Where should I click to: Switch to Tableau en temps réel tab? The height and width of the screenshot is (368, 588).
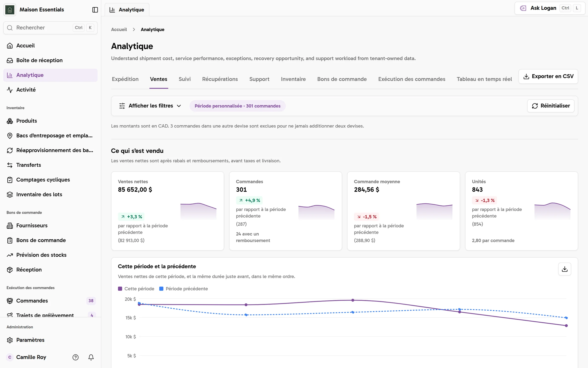(484, 79)
